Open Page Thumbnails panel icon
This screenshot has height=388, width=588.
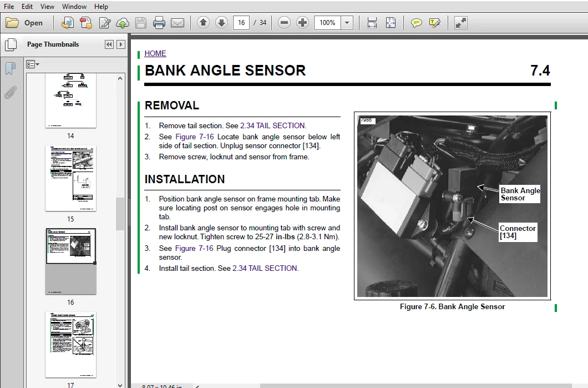[x=11, y=44]
